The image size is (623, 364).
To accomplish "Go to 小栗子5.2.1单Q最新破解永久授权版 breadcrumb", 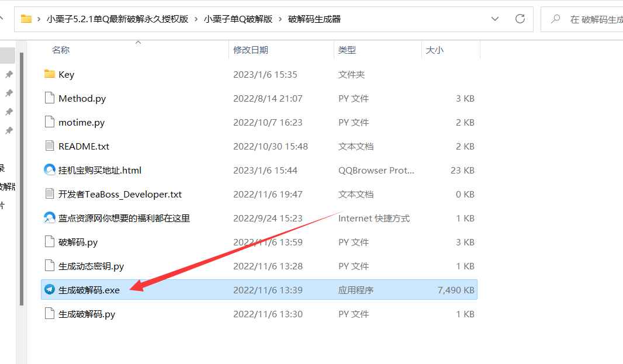I will pyautogui.click(x=117, y=19).
